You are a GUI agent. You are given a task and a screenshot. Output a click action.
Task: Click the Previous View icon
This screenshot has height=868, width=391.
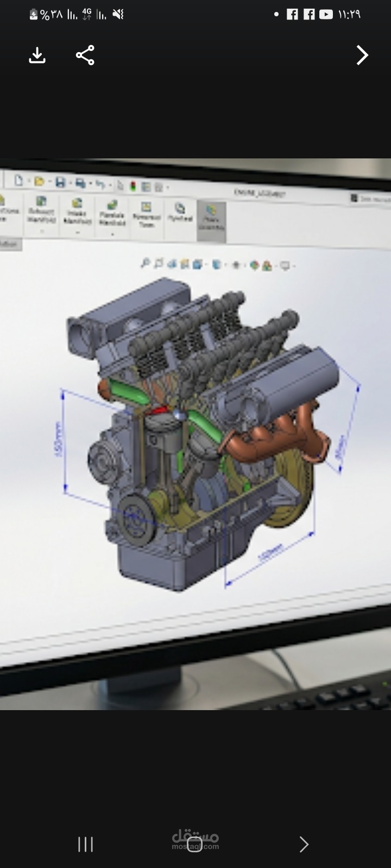pyautogui.click(x=172, y=264)
